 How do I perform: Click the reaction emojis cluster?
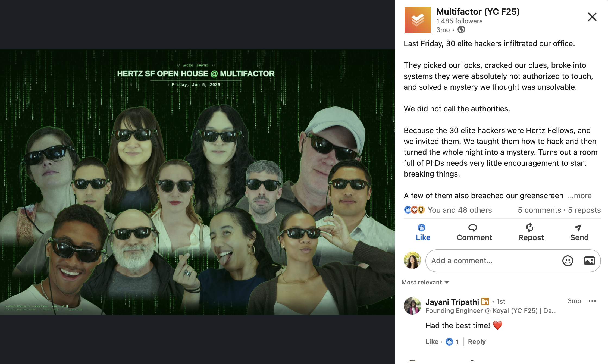[x=414, y=210]
